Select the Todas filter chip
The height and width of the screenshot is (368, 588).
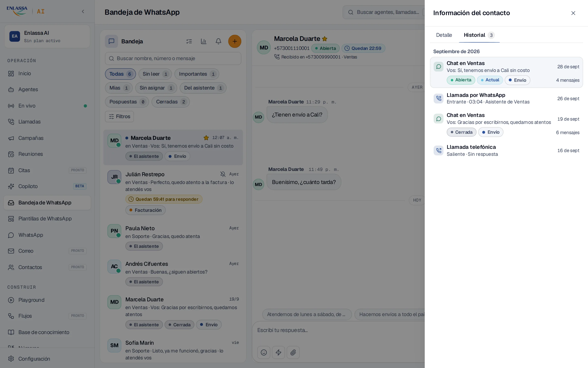click(x=120, y=74)
